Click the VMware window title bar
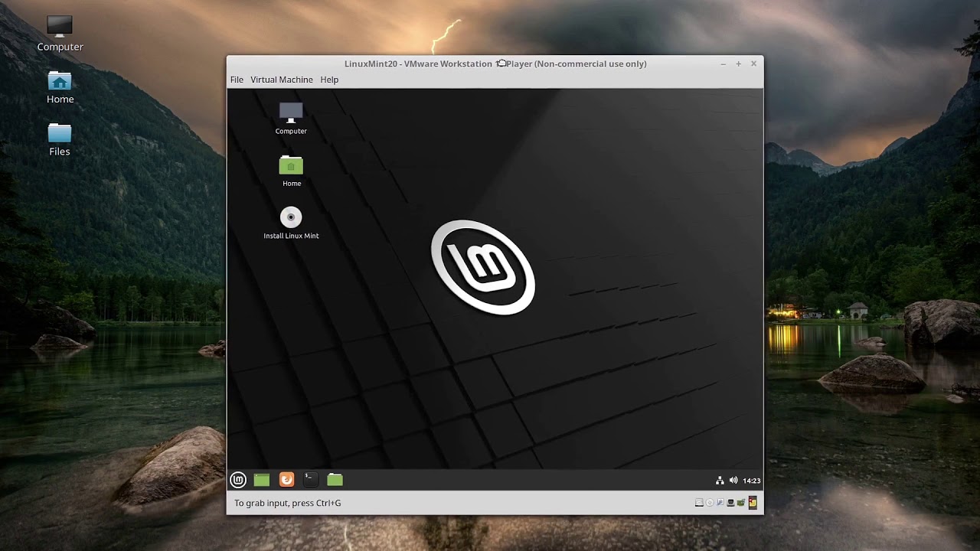This screenshot has height=551, width=980. [x=495, y=64]
